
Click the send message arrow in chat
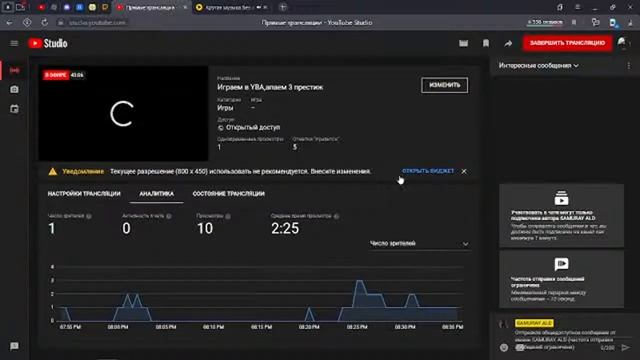[x=625, y=347]
